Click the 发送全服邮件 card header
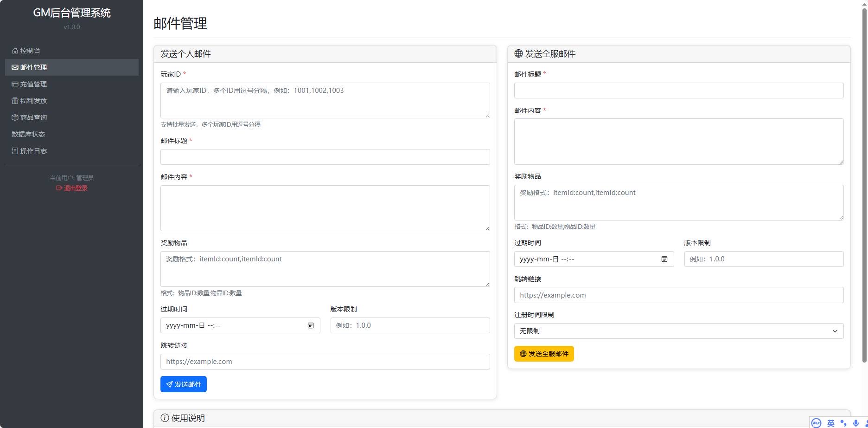 pyautogui.click(x=679, y=54)
